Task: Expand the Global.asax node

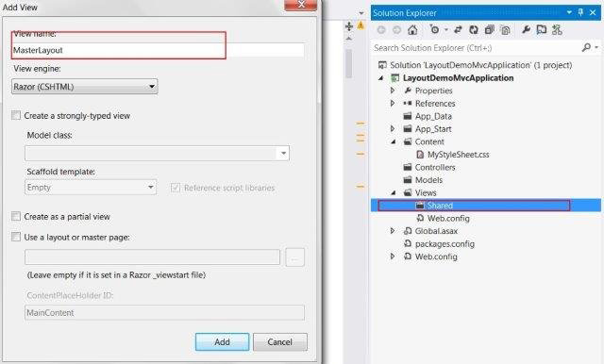Action: [x=393, y=230]
